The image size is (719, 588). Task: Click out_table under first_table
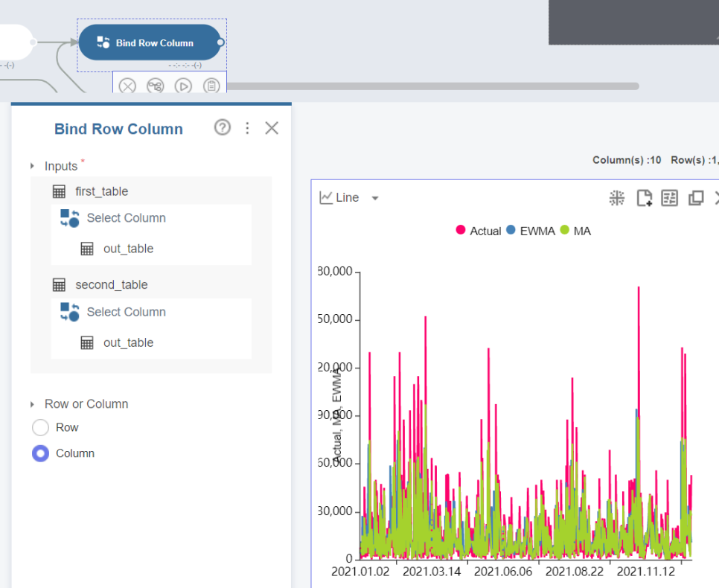[x=128, y=249]
